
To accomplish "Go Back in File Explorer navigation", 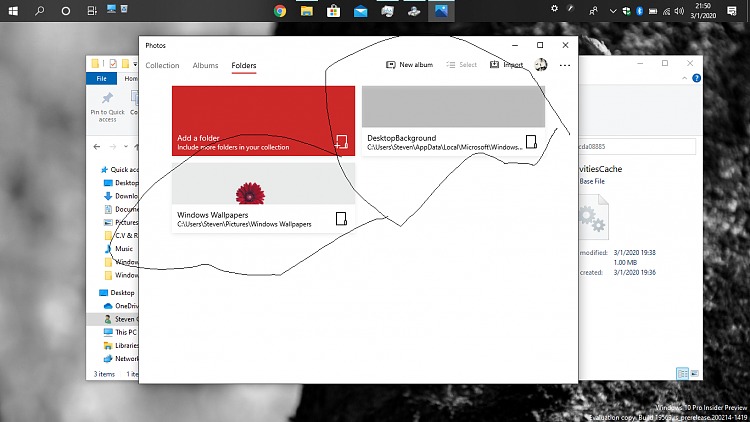I will 97,146.
